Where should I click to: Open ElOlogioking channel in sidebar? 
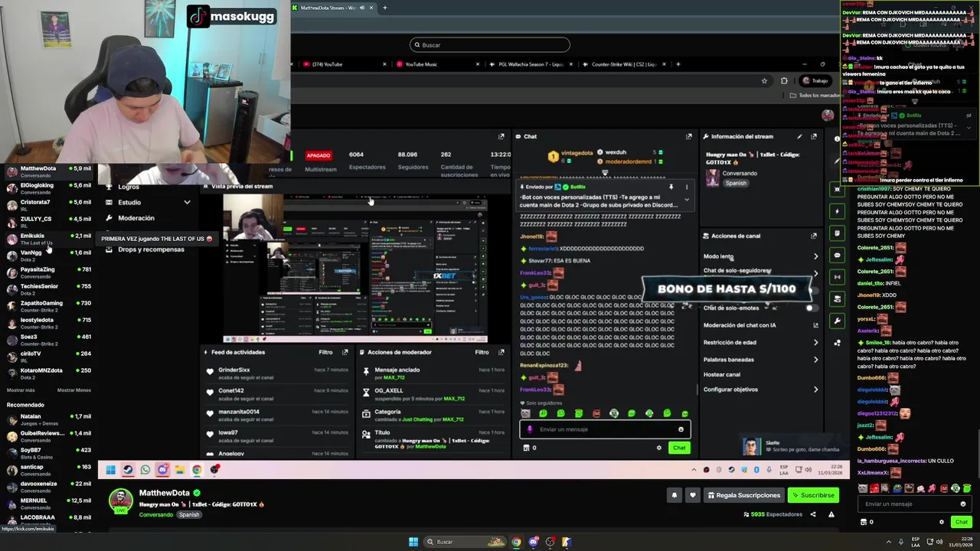click(47, 188)
